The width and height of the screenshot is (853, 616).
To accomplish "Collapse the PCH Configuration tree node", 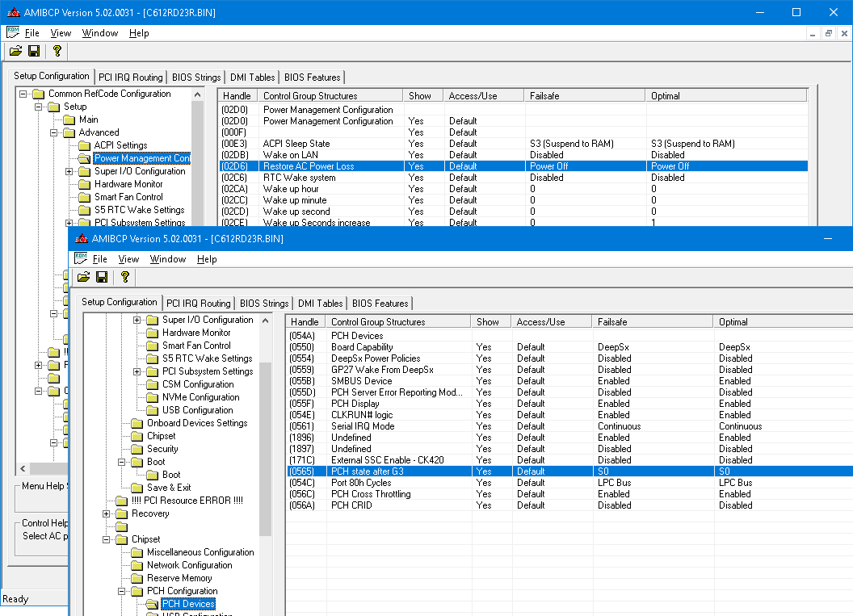I will [121, 591].
